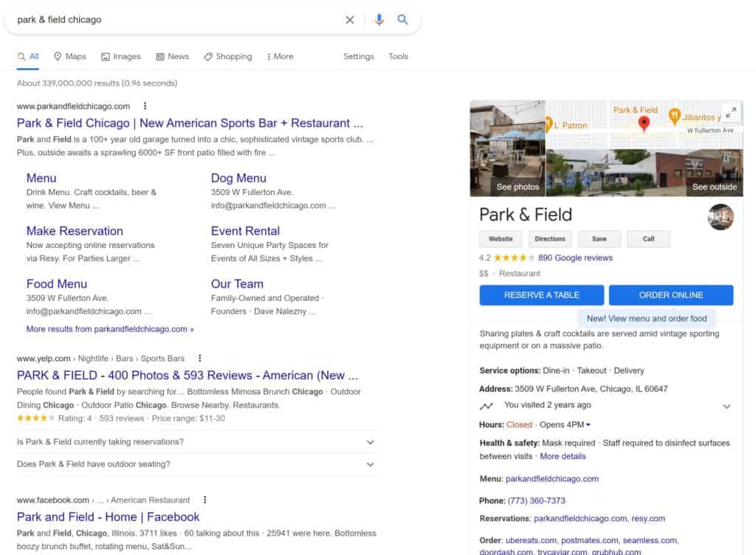Click the 'About 339,000,000 results' count text
Viewport: 756px width, 555px height.
click(97, 83)
